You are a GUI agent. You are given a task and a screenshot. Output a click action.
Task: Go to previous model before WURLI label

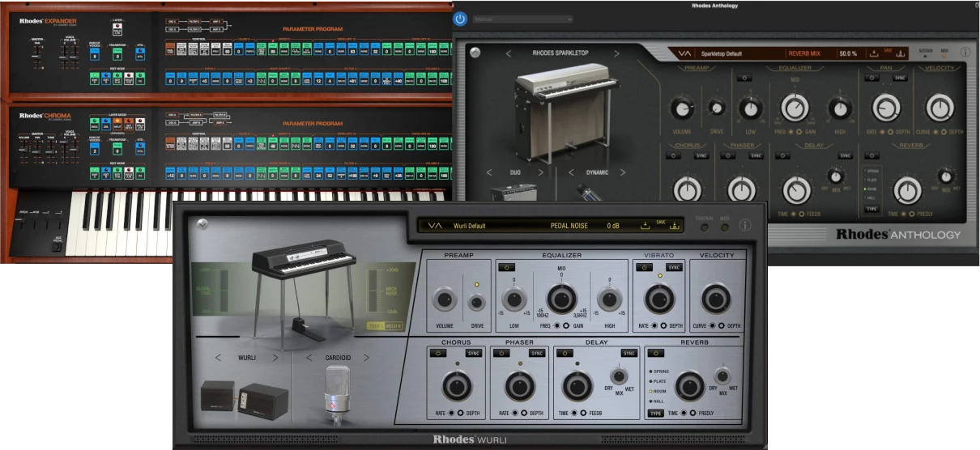point(218,358)
